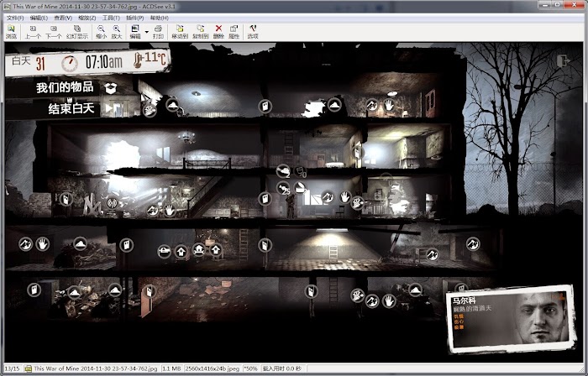Click the exit door icon at top right of game
The height and width of the screenshot is (376, 588).
pyautogui.click(x=563, y=61)
